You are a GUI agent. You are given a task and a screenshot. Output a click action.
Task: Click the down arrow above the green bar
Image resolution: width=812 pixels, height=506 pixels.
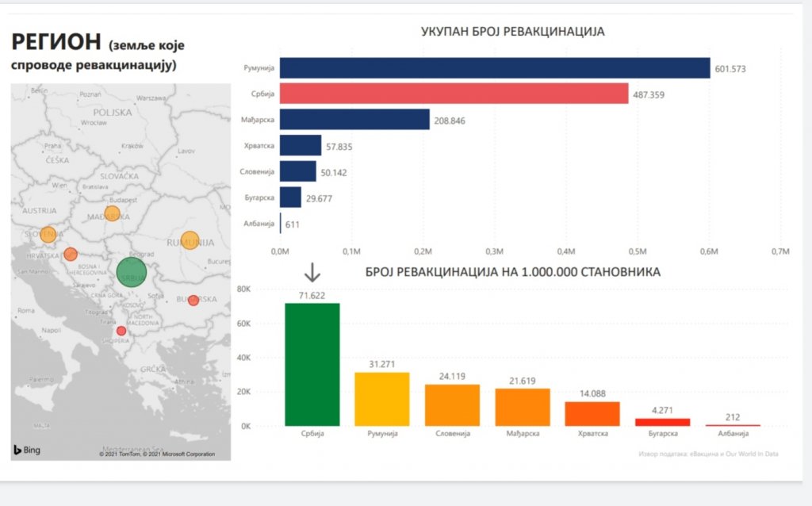(312, 274)
